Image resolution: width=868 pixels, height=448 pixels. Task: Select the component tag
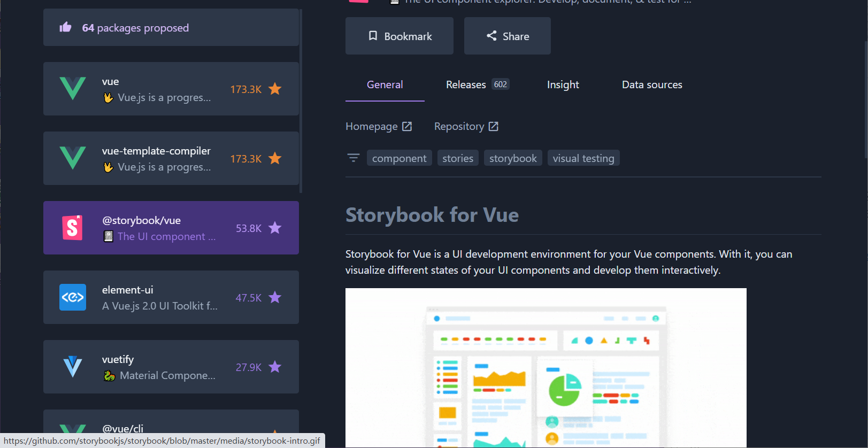(x=400, y=158)
